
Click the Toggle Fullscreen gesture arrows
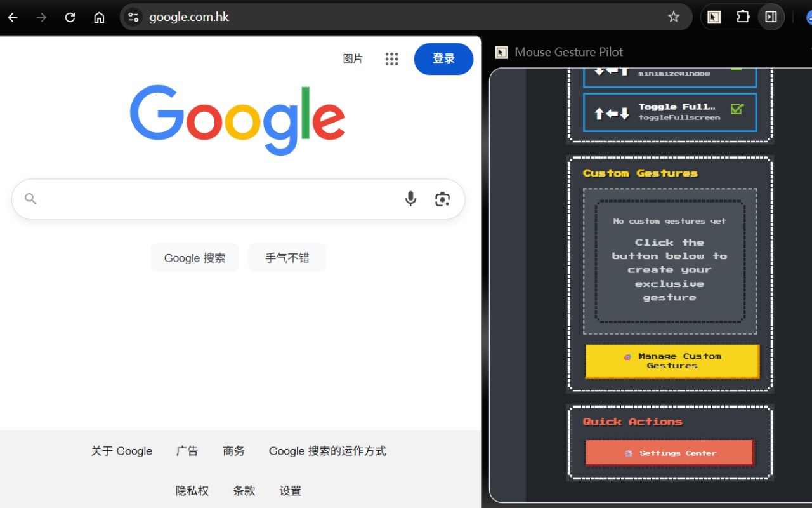[x=612, y=113]
